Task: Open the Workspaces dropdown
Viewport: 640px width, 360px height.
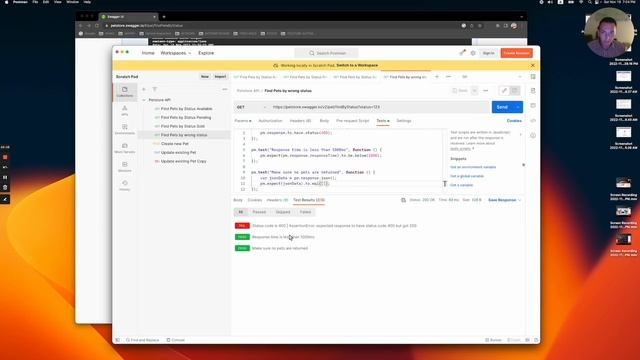Action: 176,53
